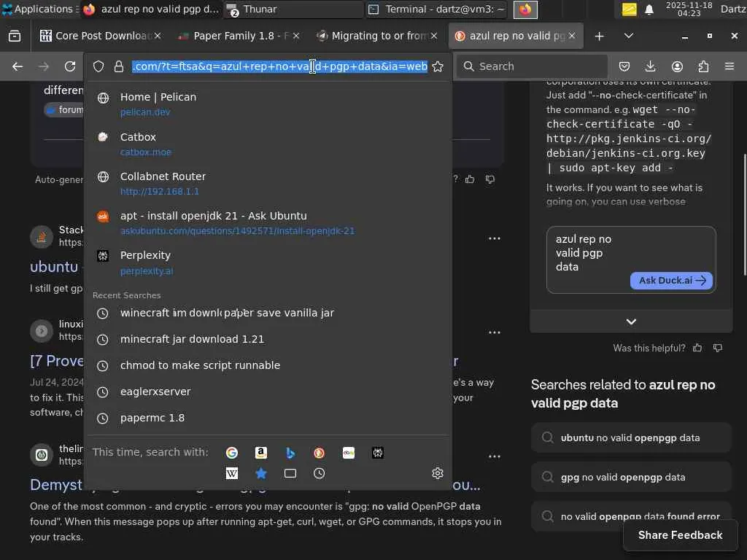Search this time with Amazon
The width and height of the screenshot is (747, 560).
(x=261, y=453)
